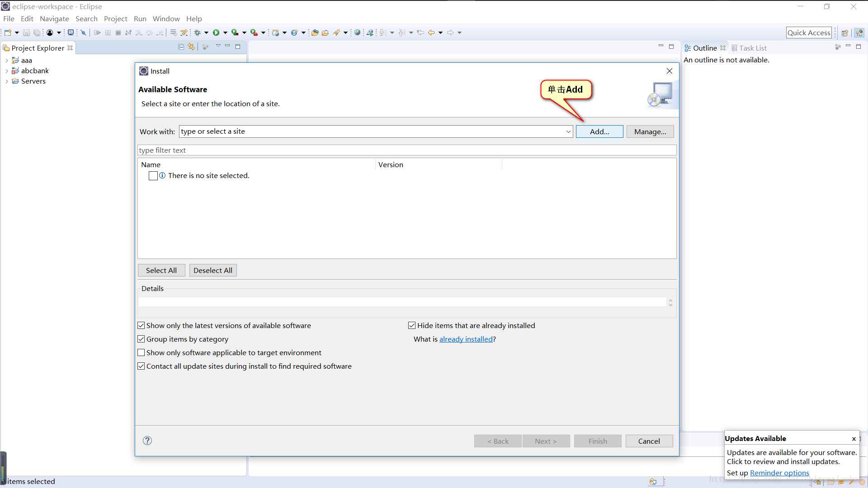Open the New file dropdown arrow
The height and width of the screenshot is (488, 868).
coord(17,33)
